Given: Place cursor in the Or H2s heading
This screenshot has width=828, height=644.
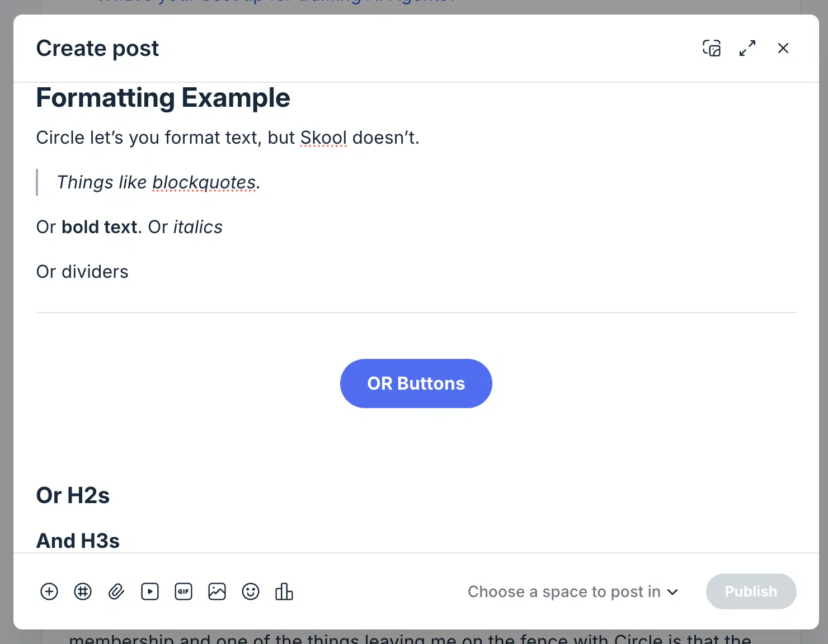Looking at the screenshot, I should point(73,495).
